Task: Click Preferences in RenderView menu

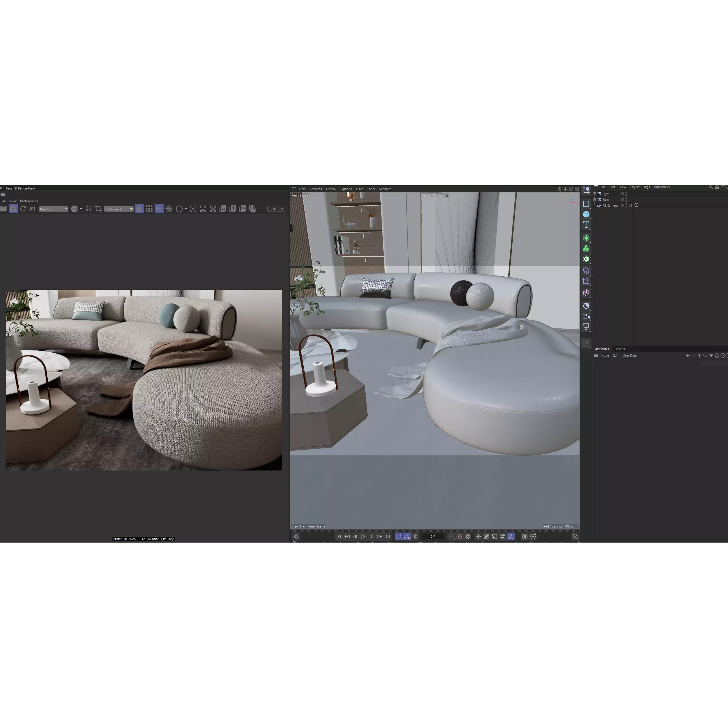Action: click(29, 201)
